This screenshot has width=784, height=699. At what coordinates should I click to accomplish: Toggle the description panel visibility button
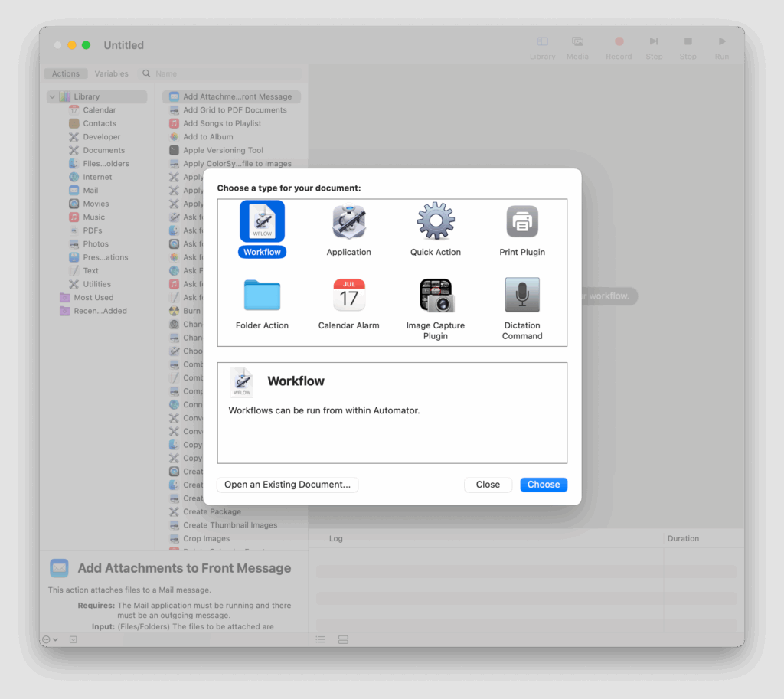73,639
